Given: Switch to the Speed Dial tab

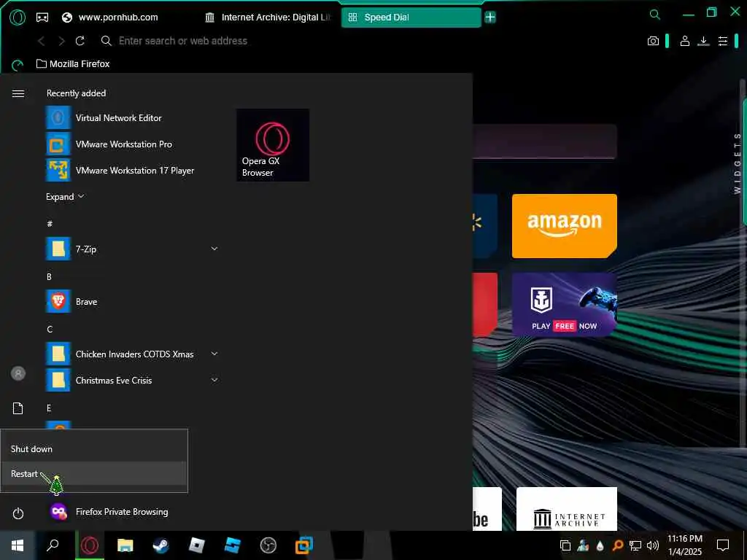Looking at the screenshot, I should (411, 17).
